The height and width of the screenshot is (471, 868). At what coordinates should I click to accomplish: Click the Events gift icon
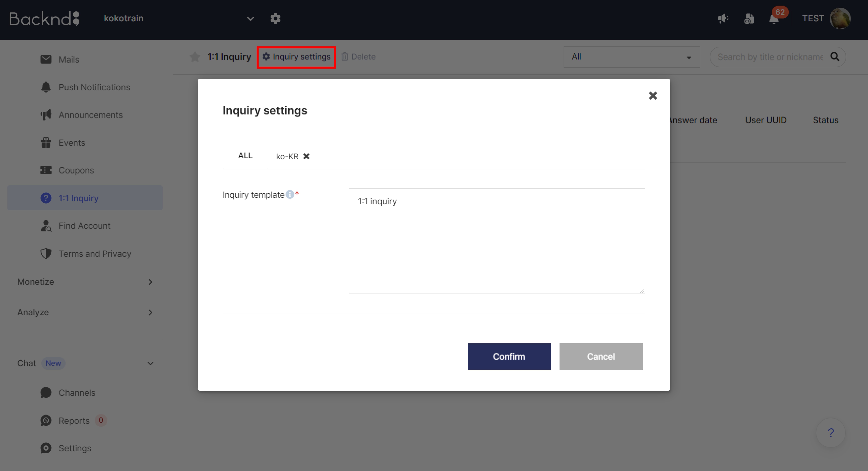tap(46, 143)
